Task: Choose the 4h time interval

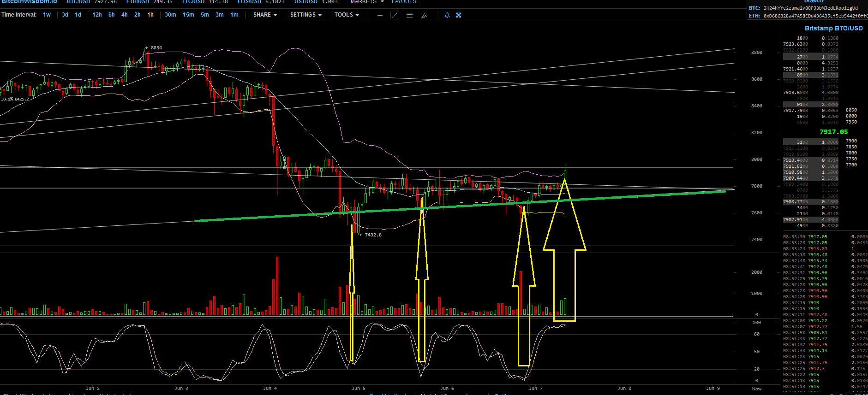Action: [x=125, y=15]
